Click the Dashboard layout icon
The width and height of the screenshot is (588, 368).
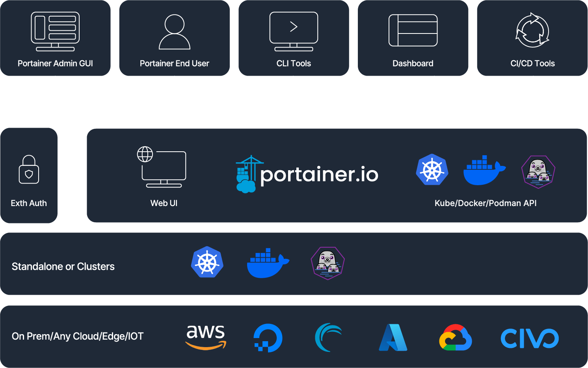click(x=413, y=30)
